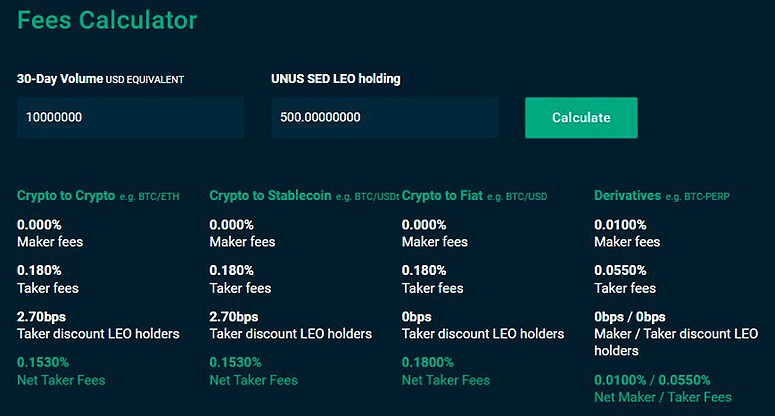Select the Crypto to Stablecoin column heading
Screen dimensions: 775x416
270,196
